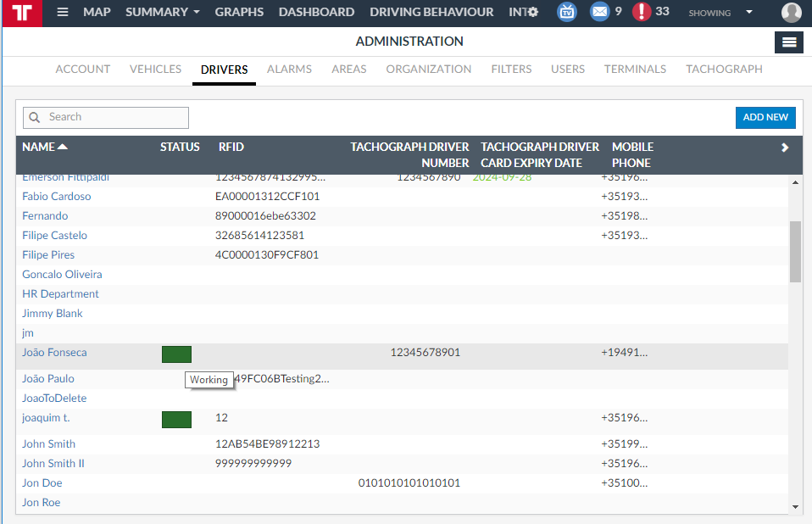Open the Tachograph tab
Screen dimensions: 812x524
(724, 70)
